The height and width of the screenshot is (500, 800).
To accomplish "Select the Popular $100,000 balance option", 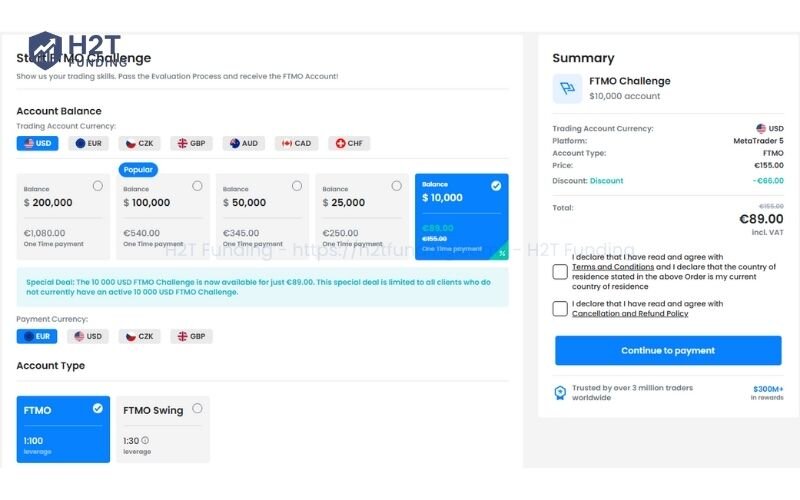I will [x=163, y=217].
